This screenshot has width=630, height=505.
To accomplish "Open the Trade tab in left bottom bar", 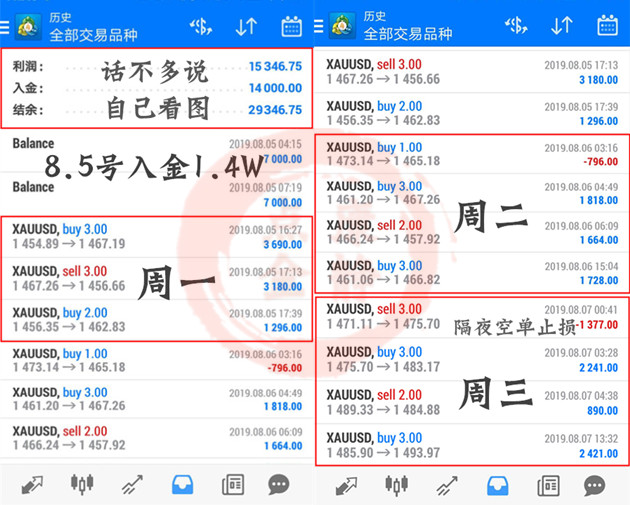I will pyautogui.click(x=132, y=485).
